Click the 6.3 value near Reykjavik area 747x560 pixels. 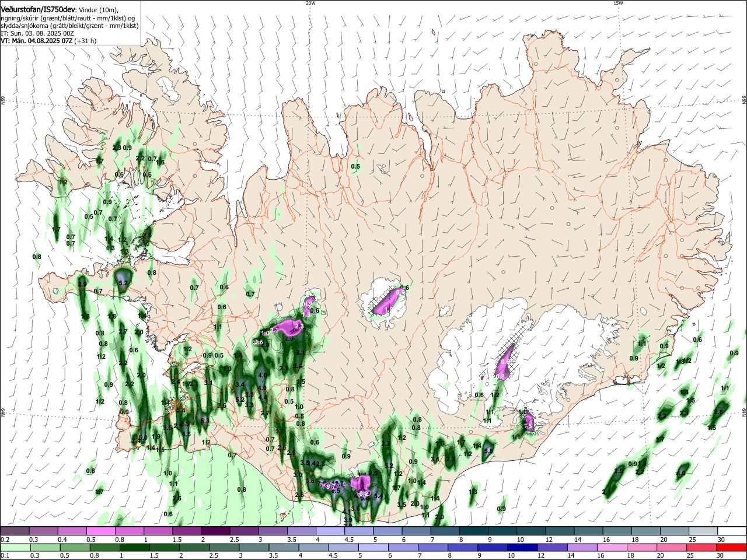204,421
